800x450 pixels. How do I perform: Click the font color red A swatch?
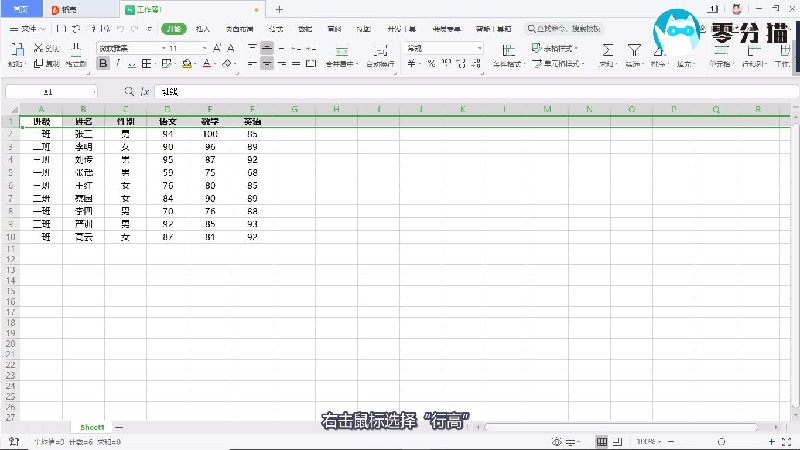click(x=205, y=63)
